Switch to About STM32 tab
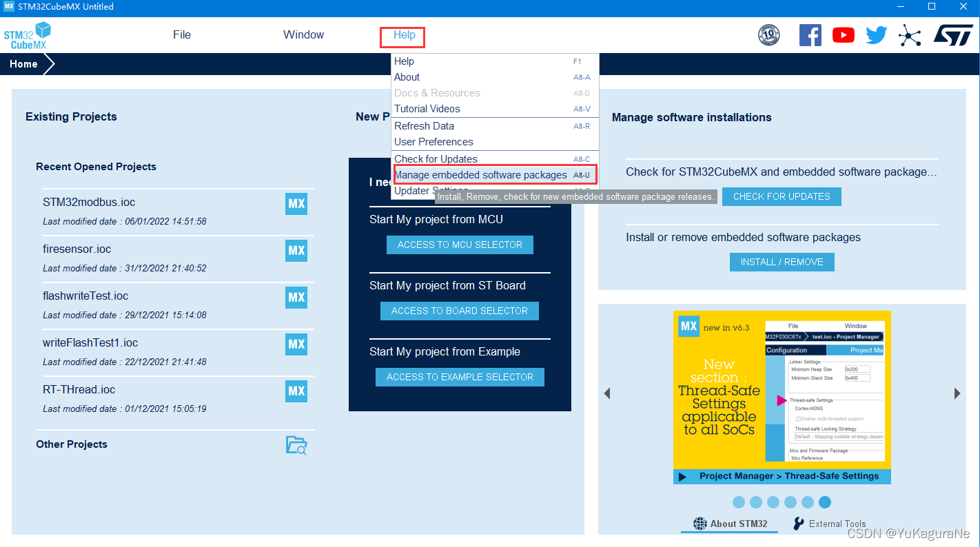The image size is (980, 547). pyautogui.click(x=730, y=524)
